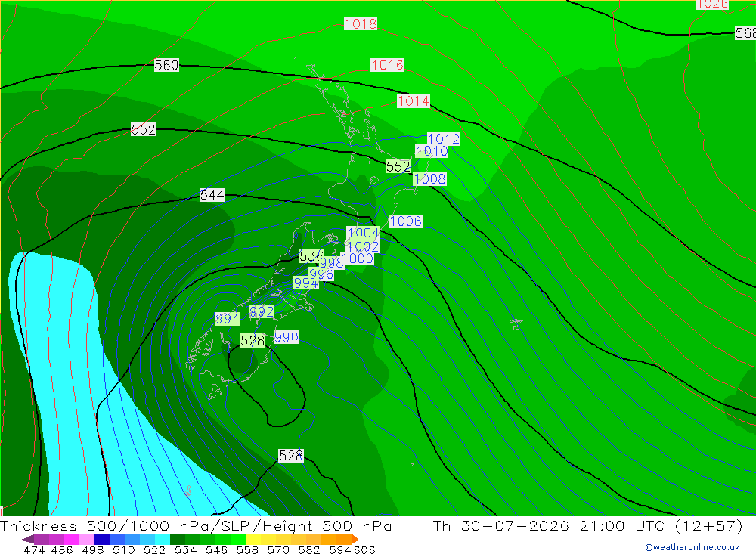The width and height of the screenshot is (756, 554).
Task: Click the '(12+57)' forecast run text
Action: point(708,525)
